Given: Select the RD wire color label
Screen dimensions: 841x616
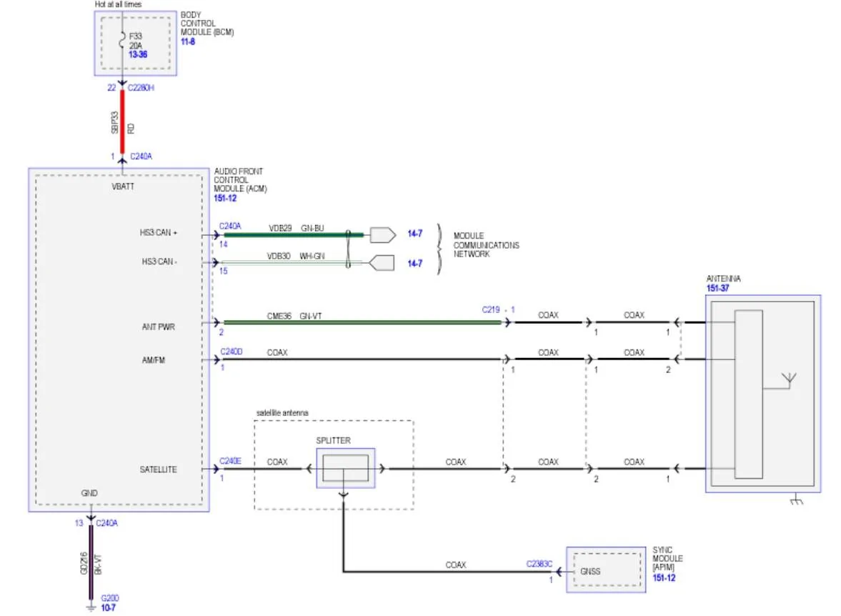Looking at the screenshot, I should pyautogui.click(x=131, y=128).
